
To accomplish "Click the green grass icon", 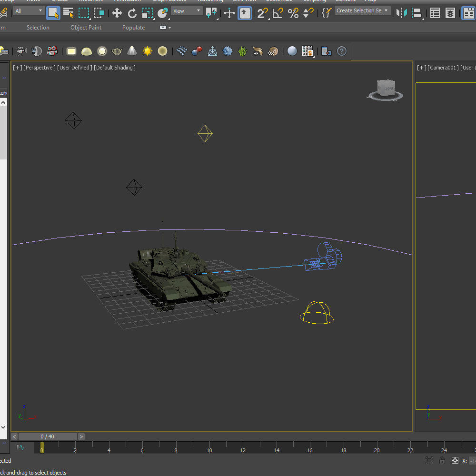I will click(x=242, y=51).
